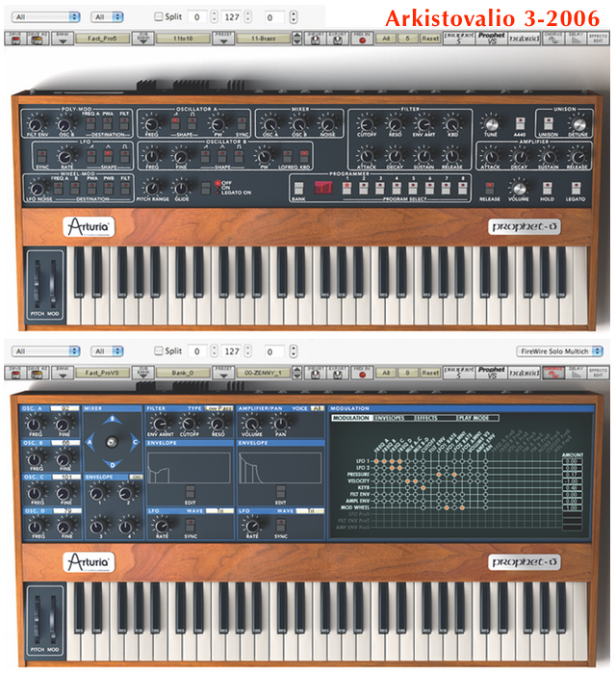Toggle Poly-Mod FILT destination switch
This screenshot has height=674, width=616.
(124, 124)
